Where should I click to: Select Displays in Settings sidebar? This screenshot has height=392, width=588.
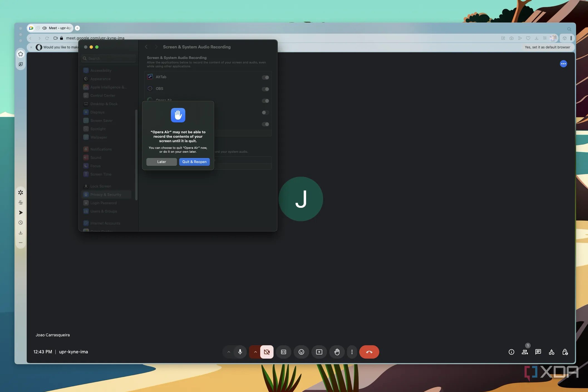tap(107, 112)
